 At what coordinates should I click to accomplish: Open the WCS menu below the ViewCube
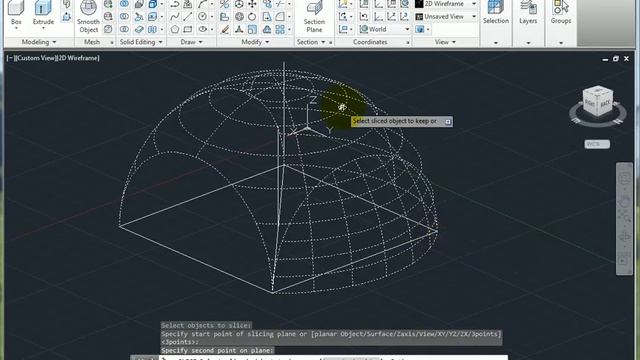(597, 144)
